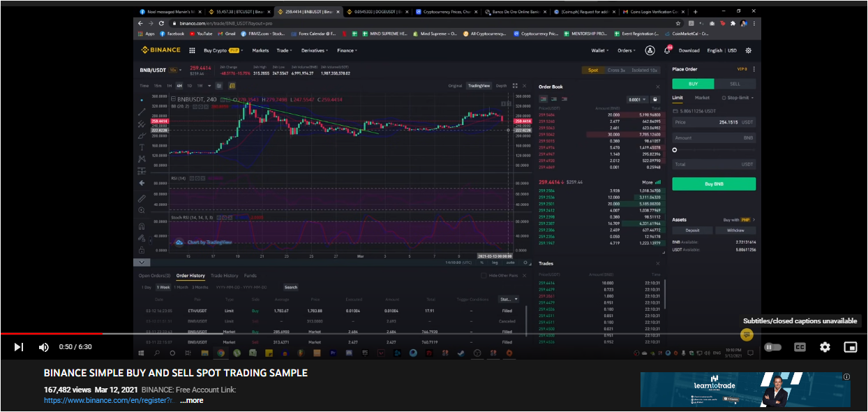Tick the Hide Other Pairs checkbox
The width and height of the screenshot is (868, 412).
click(x=484, y=276)
